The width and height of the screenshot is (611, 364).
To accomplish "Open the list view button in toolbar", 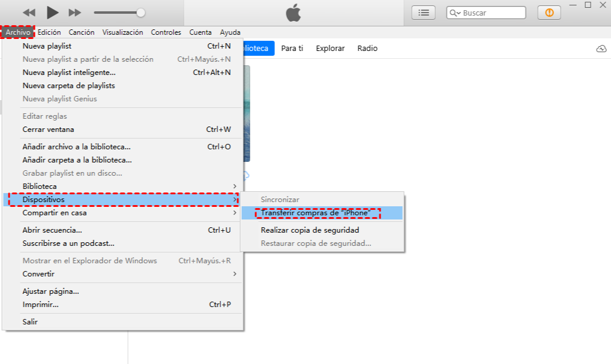I will [x=424, y=13].
